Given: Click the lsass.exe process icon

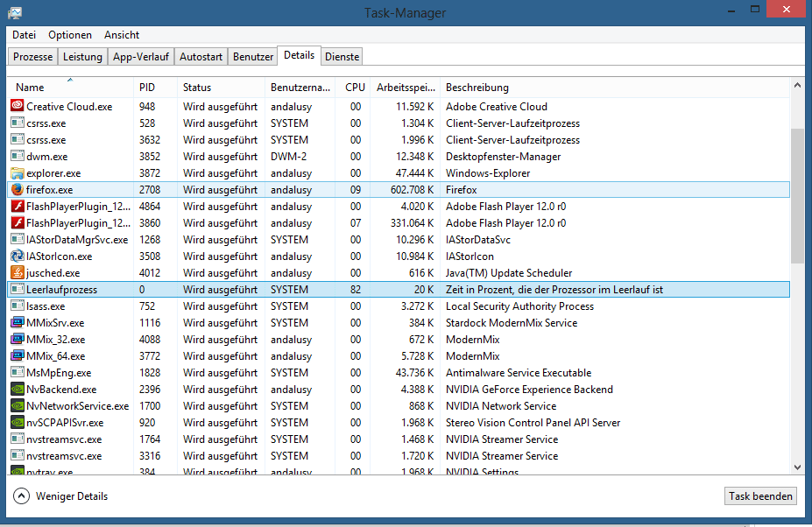Looking at the screenshot, I should (18, 306).
